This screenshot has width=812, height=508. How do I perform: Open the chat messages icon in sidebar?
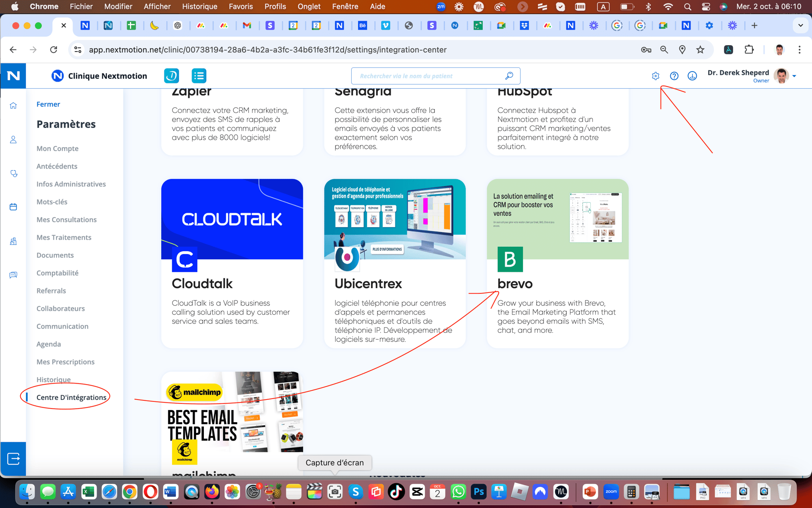(13, 275)
